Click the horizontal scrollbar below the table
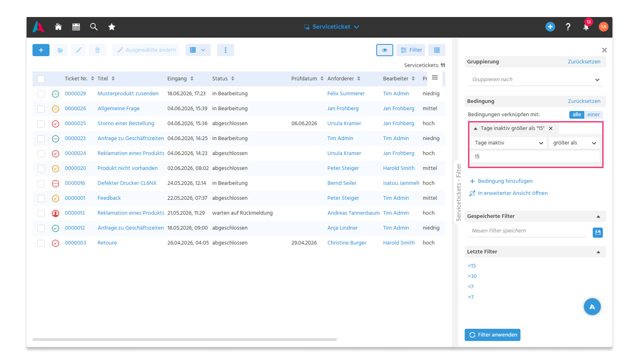Viewport: 639px width, 364px height. tap(185, 340)
